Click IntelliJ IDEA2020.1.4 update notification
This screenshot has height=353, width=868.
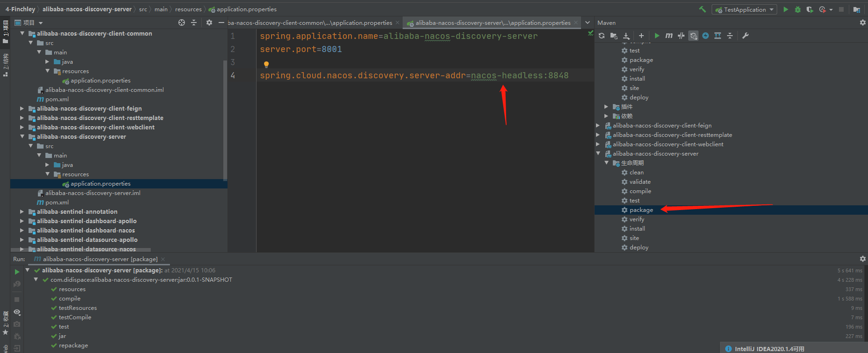769,349
